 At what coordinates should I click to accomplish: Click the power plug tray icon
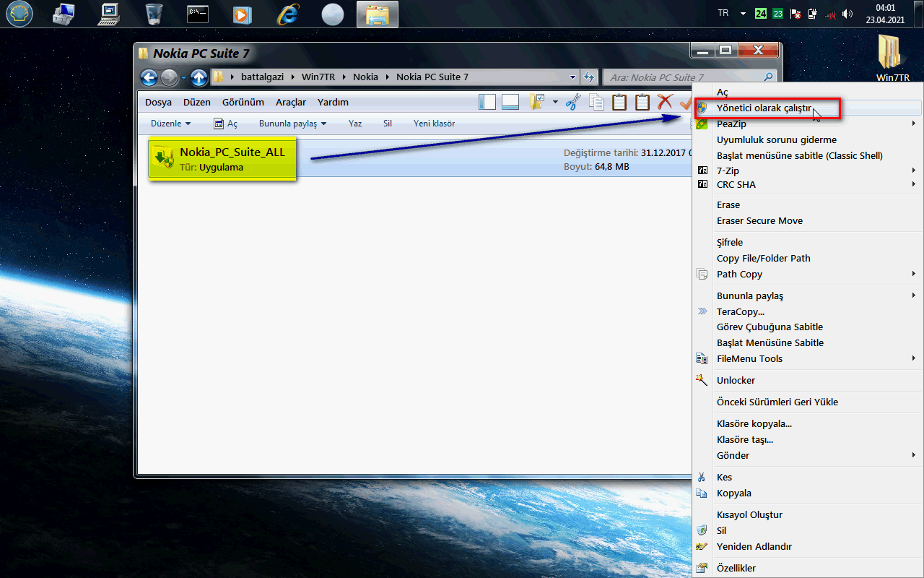coord(812,14)
